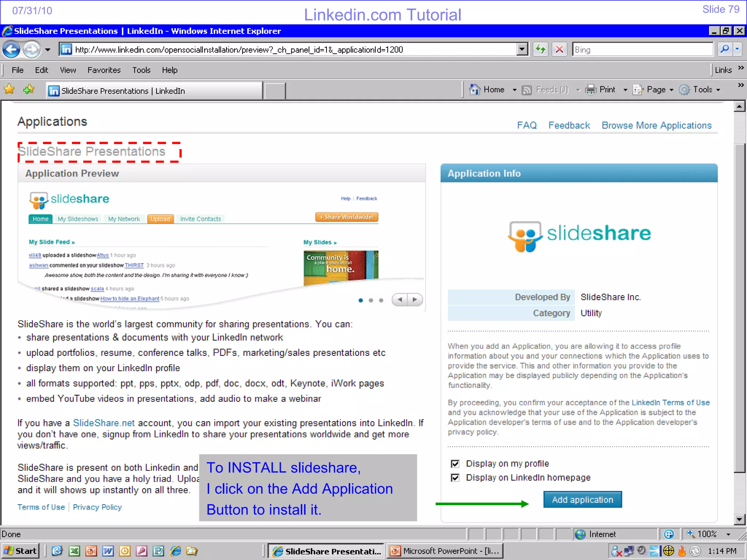Open the Help menu
Viewport: 747px width, 560px height.
pyautogui.click(x=170, y=70)
